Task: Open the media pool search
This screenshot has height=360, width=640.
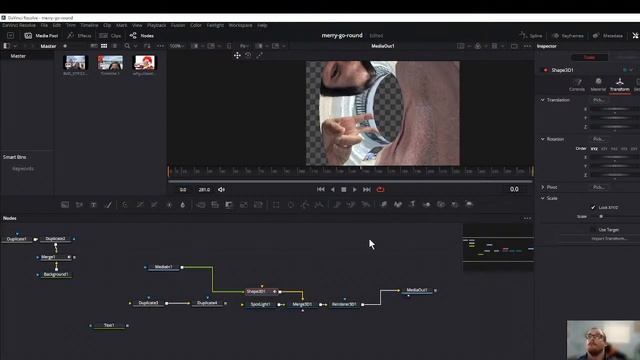Action: click(127, 46)
